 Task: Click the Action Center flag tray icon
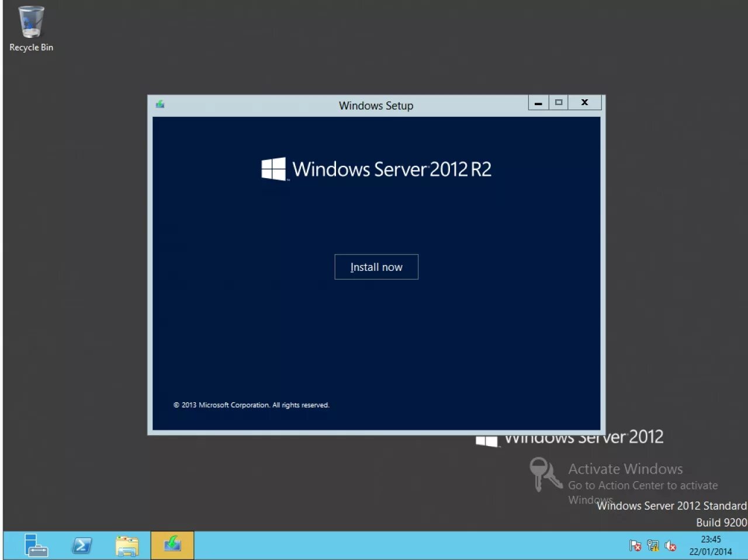[x=635, y=546]
